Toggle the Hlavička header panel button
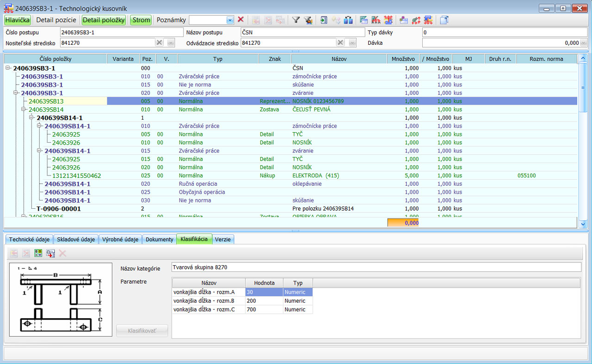 [x=18, y=20]
